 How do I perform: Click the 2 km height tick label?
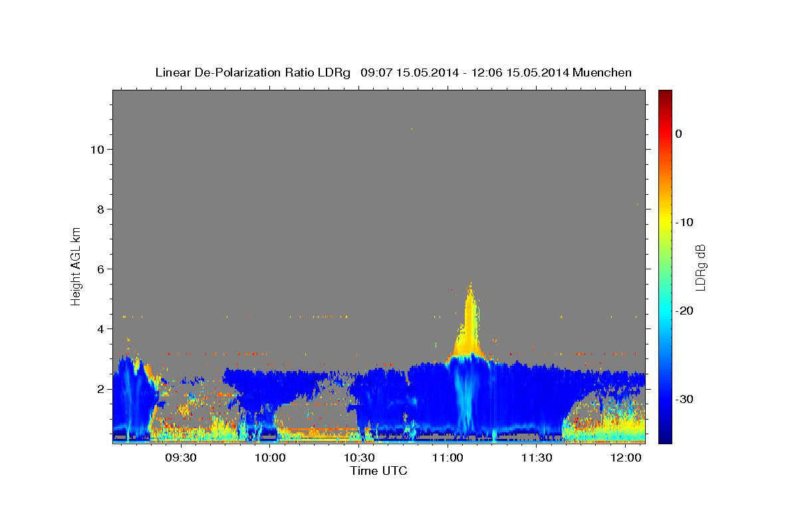pos(100,388)
